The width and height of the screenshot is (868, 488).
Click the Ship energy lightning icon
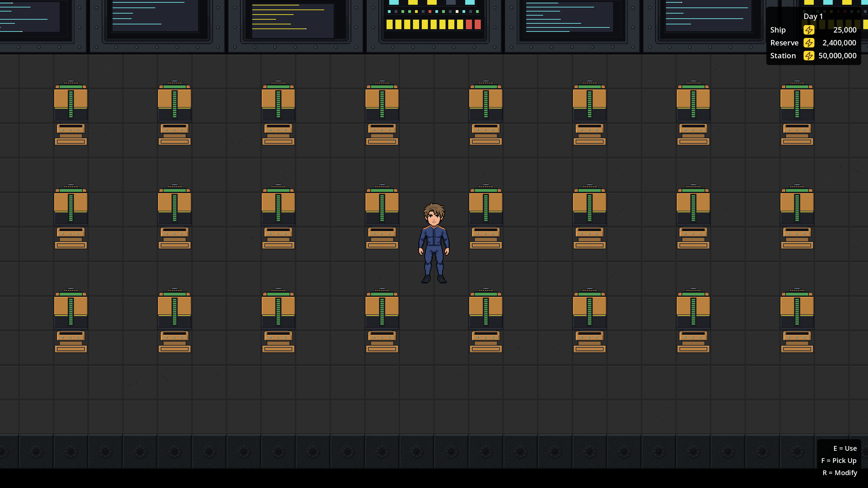(x=809, y=30)
